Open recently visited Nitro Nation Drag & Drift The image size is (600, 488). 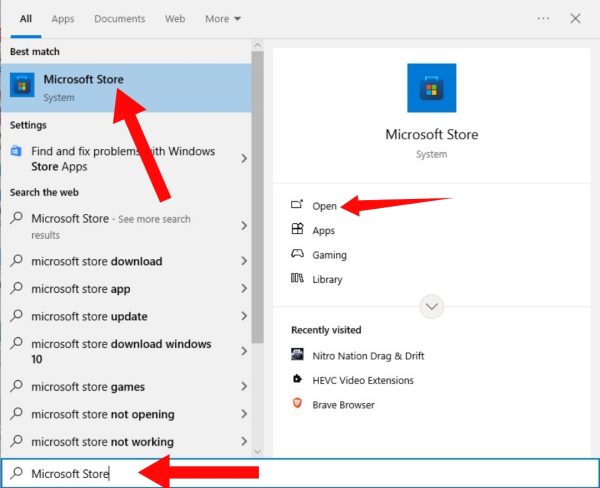[x=368, y=356]
